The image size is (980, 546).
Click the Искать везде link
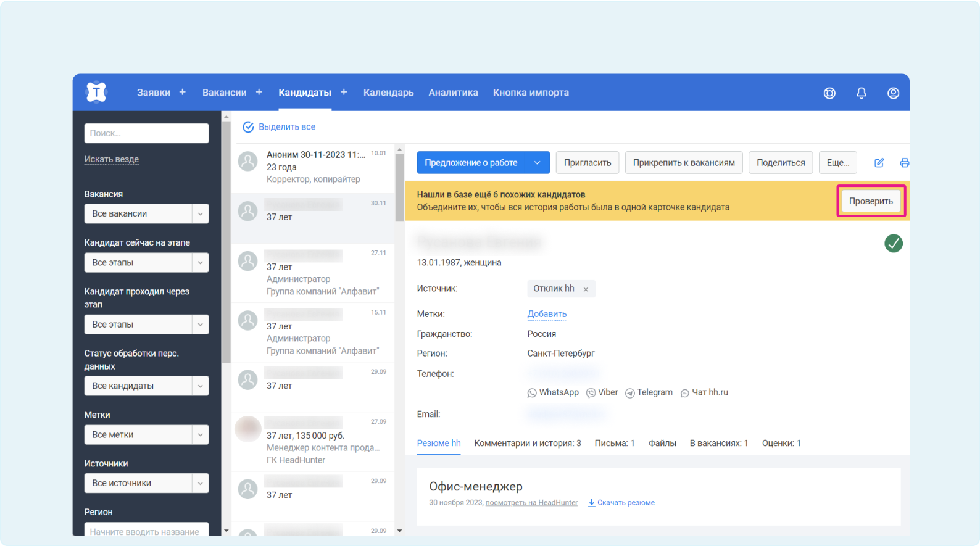112,159
